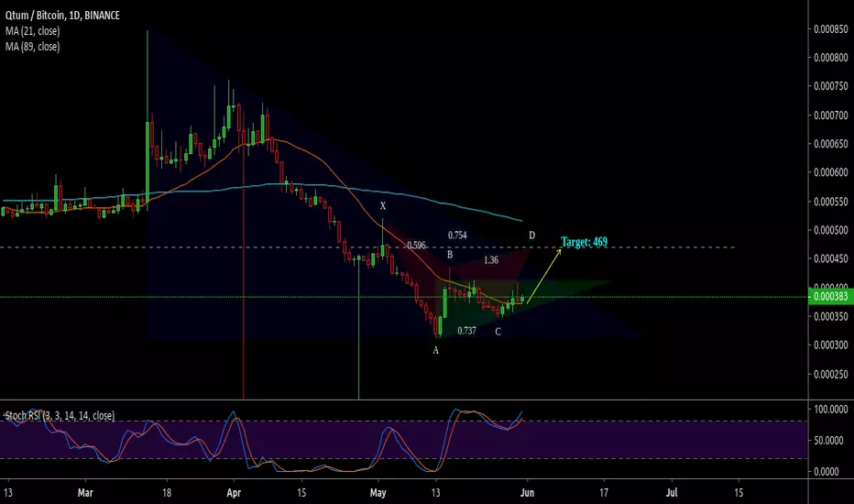Click the 0.000250 price axis label

831,374
